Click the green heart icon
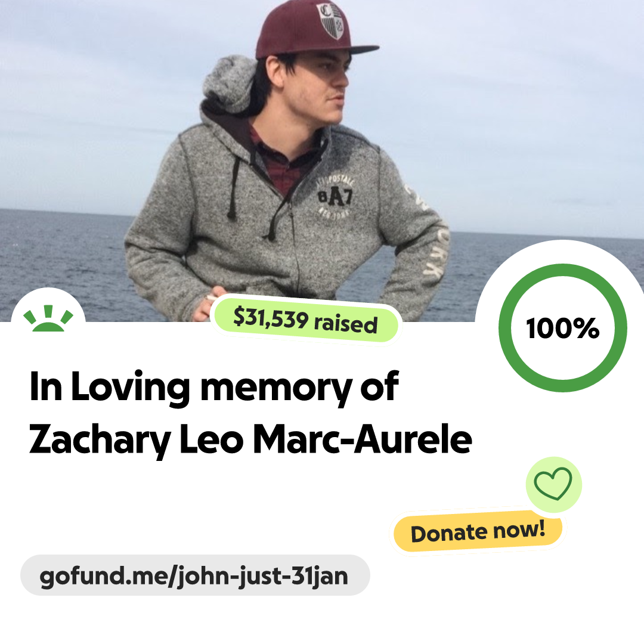Image resolution: width=644 pixels, height=644 pixels. pyautogui.click(x=553, y=484)
